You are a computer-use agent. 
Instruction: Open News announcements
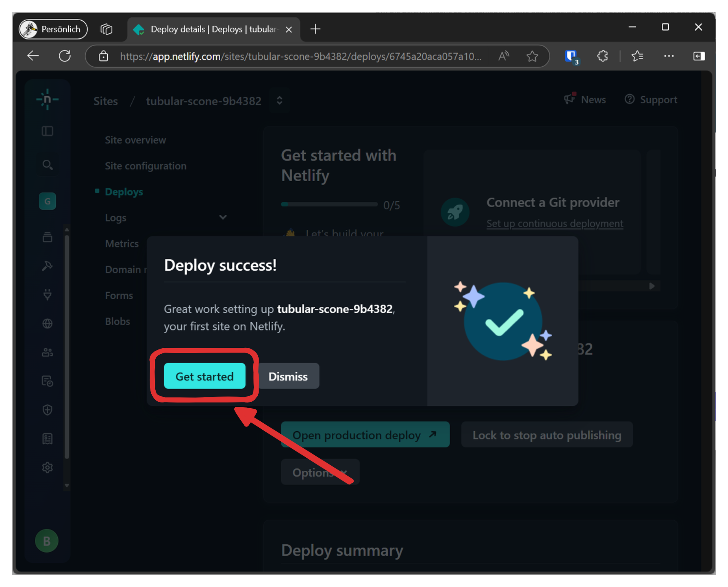tap(585, 99)
